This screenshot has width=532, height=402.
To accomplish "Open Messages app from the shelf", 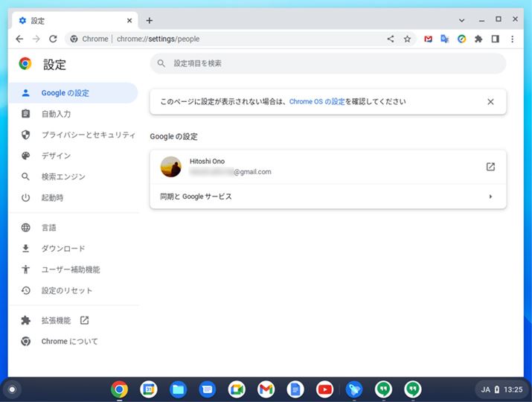I will tap(208, 389).
